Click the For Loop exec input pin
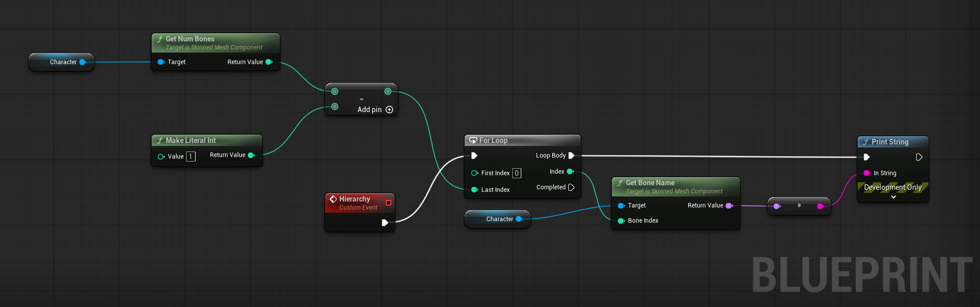This screenshot has height=307, width=980. click(474, 156)
